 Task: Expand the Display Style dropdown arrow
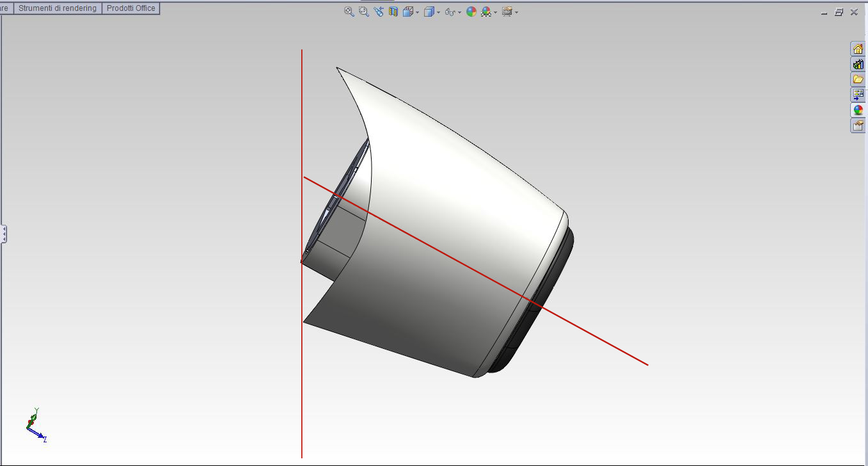(x=439, y=12)
